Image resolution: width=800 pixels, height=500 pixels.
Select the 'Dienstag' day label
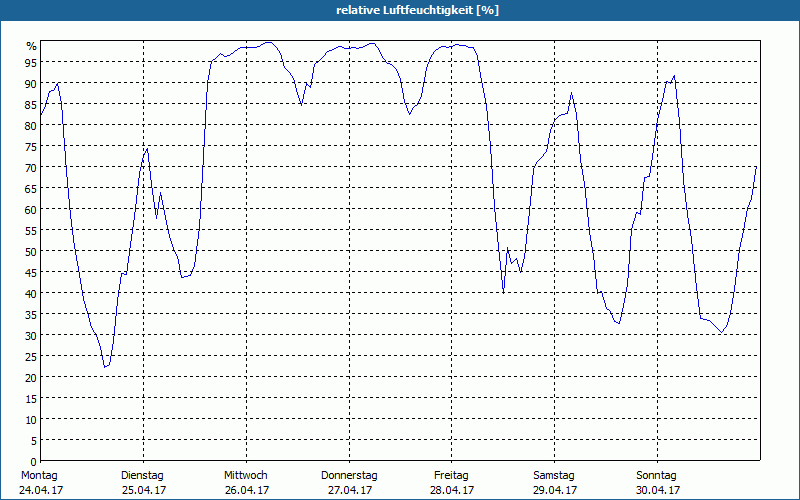pos(142,476)
